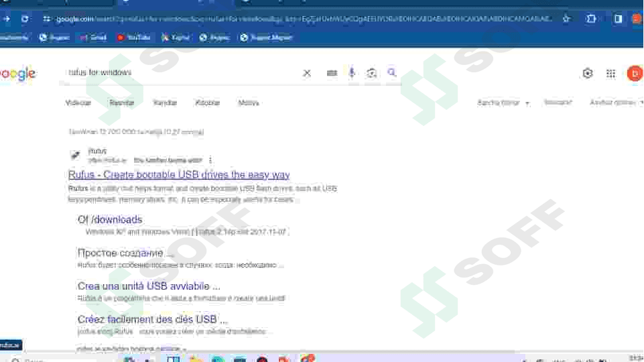This screenshot has height=362, width=644.
Task: Switch to the Rasmlar results tab
Action: (121, 103)
